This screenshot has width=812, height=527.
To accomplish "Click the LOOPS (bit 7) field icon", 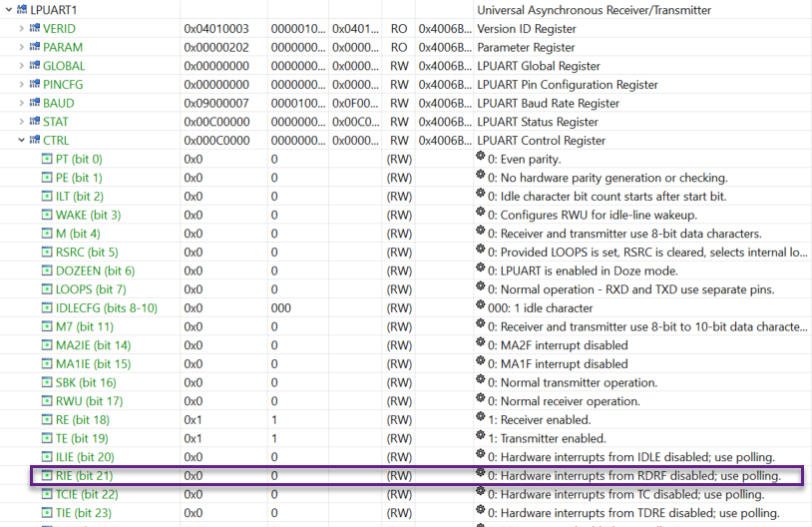I will point(47,289).
